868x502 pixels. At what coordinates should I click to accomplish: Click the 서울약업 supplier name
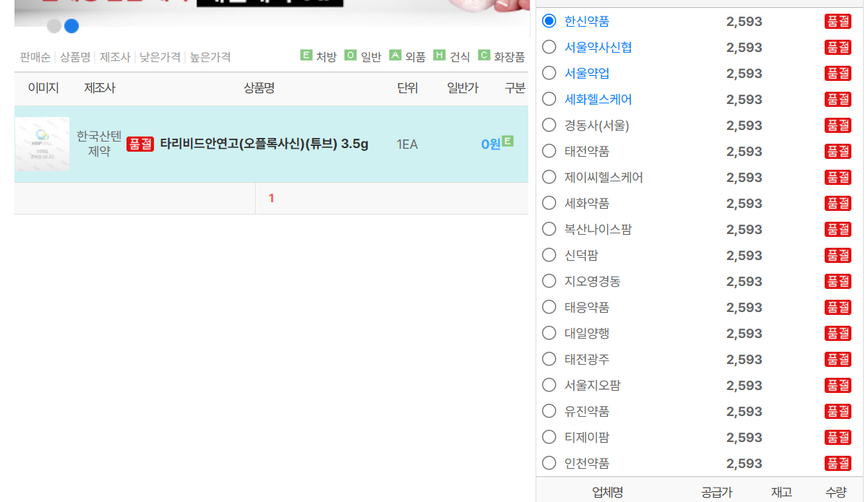(587, 73)
